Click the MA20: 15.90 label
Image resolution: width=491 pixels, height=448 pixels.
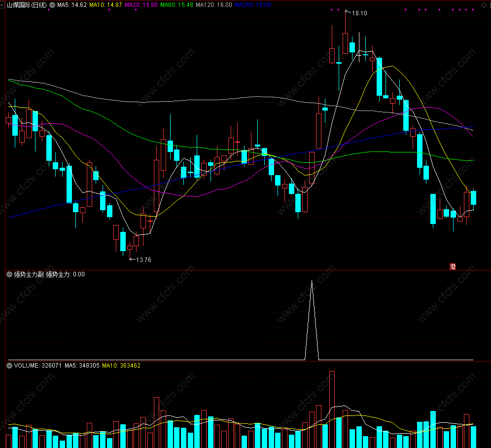pyautogui.click(x=141, y=5)
